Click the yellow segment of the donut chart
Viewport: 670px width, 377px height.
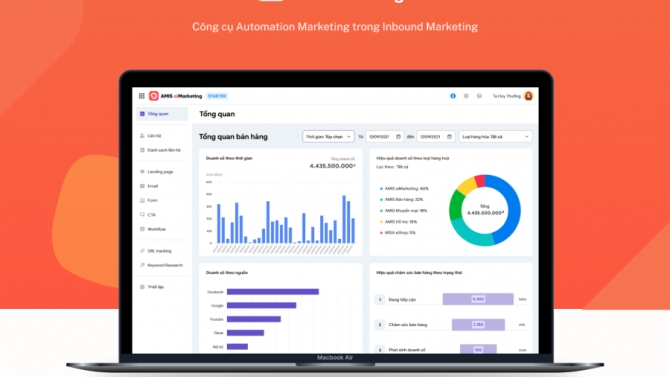click(x=466, y=185)
